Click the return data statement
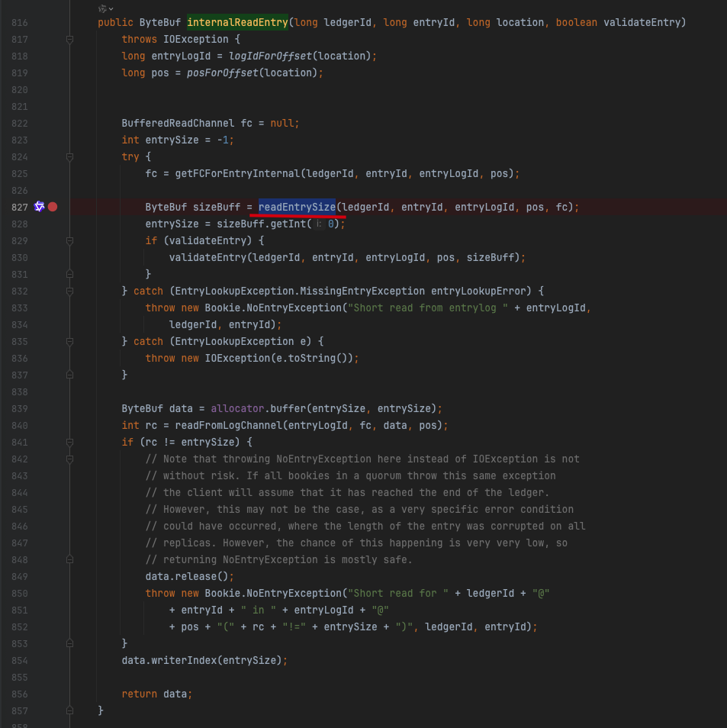727x728 pixels. (156, 694)
